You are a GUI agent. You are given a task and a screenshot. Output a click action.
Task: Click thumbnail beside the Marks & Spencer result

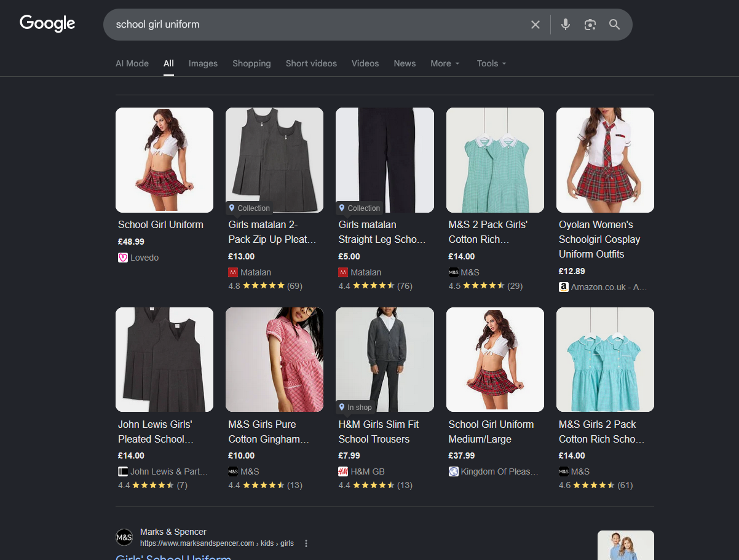click(626, 545)
